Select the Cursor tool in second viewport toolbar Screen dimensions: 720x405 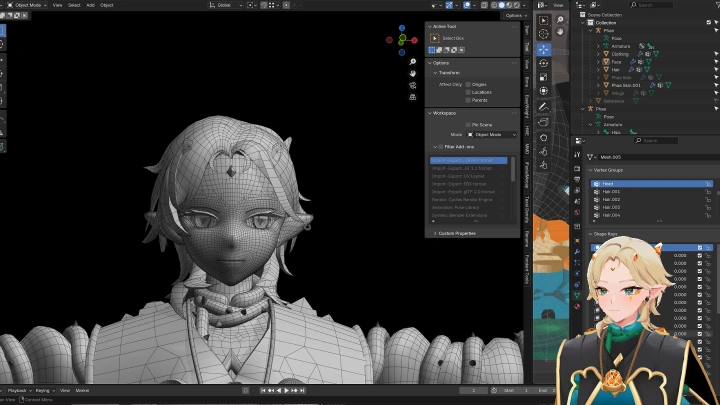pos(544,34)
